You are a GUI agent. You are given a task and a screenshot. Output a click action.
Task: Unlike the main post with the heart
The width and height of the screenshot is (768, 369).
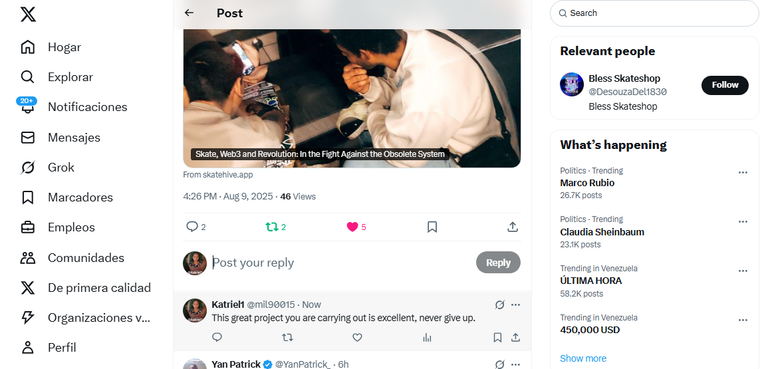coord(352,226)
